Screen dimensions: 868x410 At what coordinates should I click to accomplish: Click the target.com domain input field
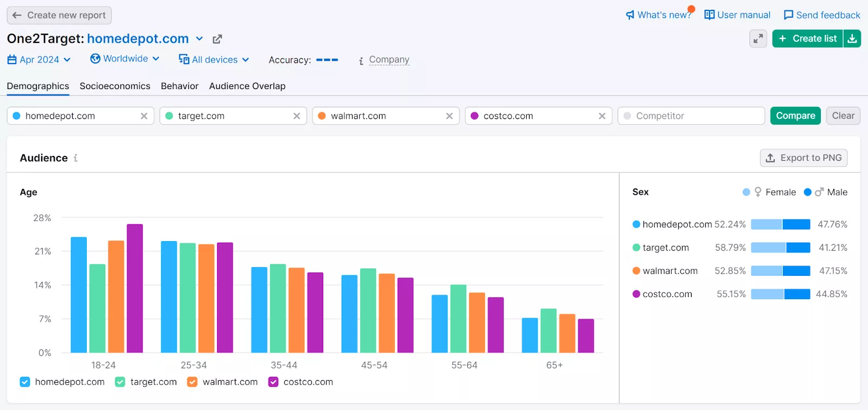pos(233,116)
